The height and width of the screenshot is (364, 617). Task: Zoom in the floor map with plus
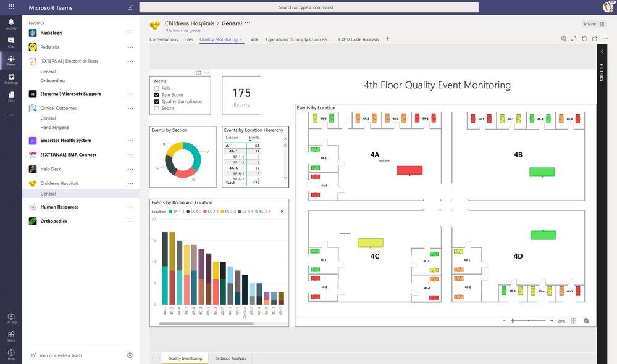(x=552, y=321)
